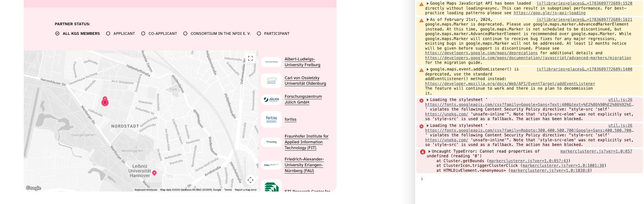Screen dimensions: 644x204
Task: Expand the Google Maps JavaScript API warning
Action: click(x=428, y=3)
